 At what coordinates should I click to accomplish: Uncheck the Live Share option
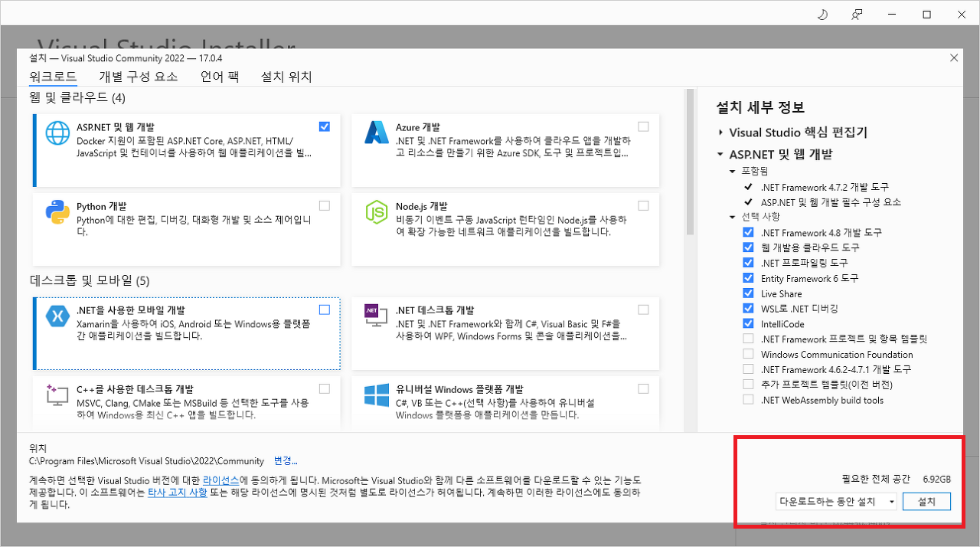click(748, 293)
